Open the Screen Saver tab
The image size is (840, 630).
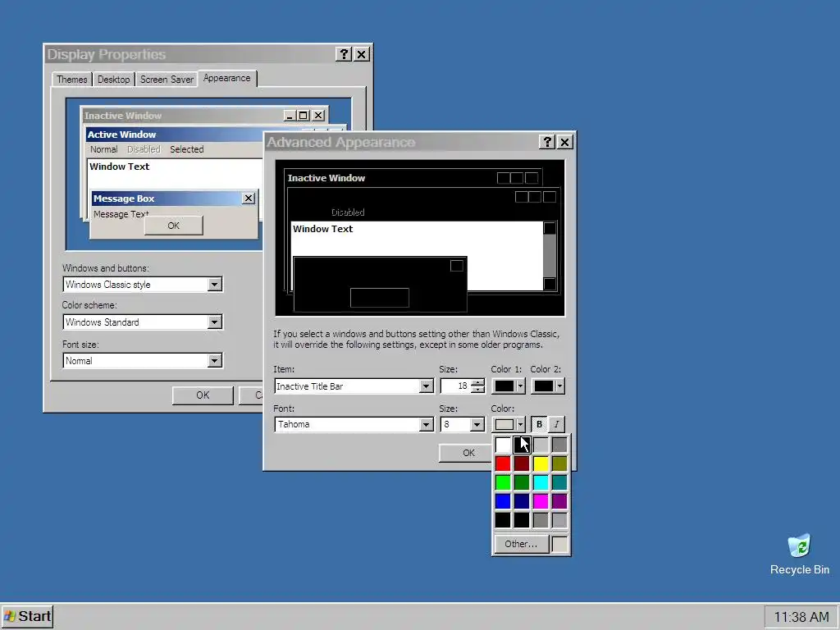pos(167,80)
